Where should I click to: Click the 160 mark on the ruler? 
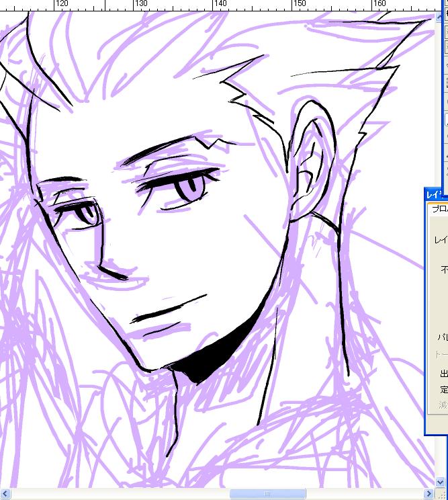(x=379, y=4)
